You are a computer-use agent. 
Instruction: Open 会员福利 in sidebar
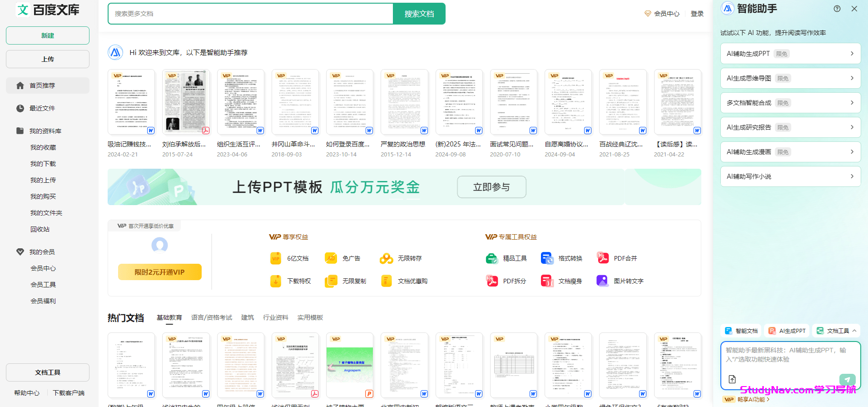[x=43, y=301]
